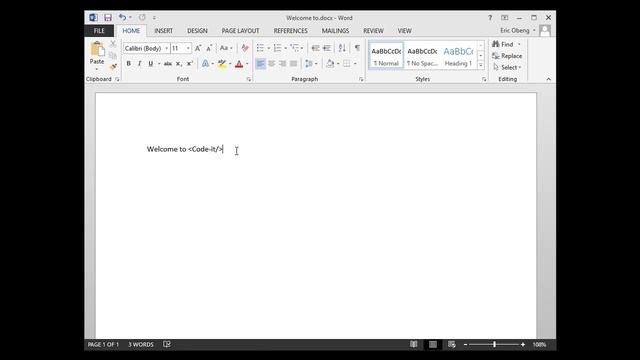Open the Font dialog launcher
The width and height of the screenshot is (640, 360).
pos(249,80)
